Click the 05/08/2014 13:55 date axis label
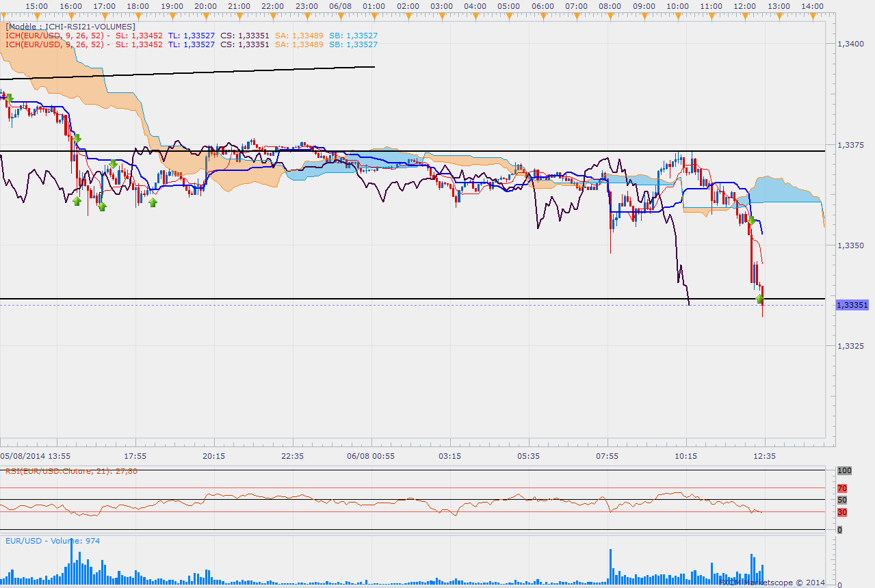Screen dimensions: 875x588 click(35, 455)
